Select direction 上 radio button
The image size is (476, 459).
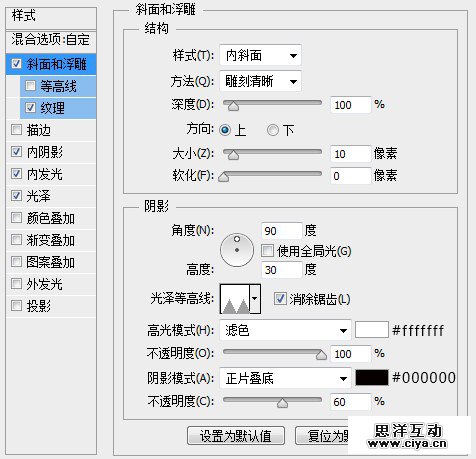[225, 130]
